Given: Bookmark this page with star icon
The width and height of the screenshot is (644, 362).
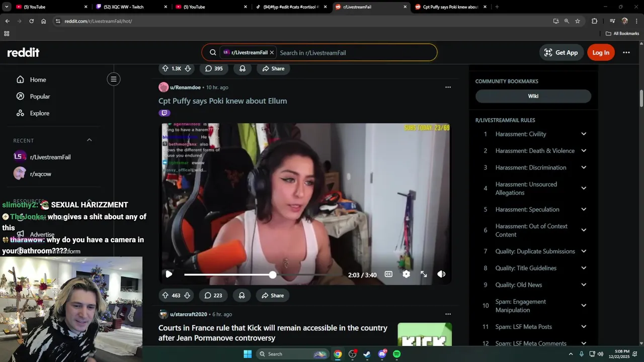Looking at the screenshot, I should tap(578, 21).
